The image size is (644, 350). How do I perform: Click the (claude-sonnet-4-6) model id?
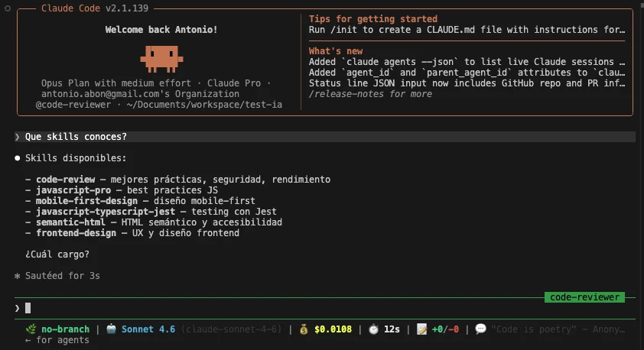(231, 329)
